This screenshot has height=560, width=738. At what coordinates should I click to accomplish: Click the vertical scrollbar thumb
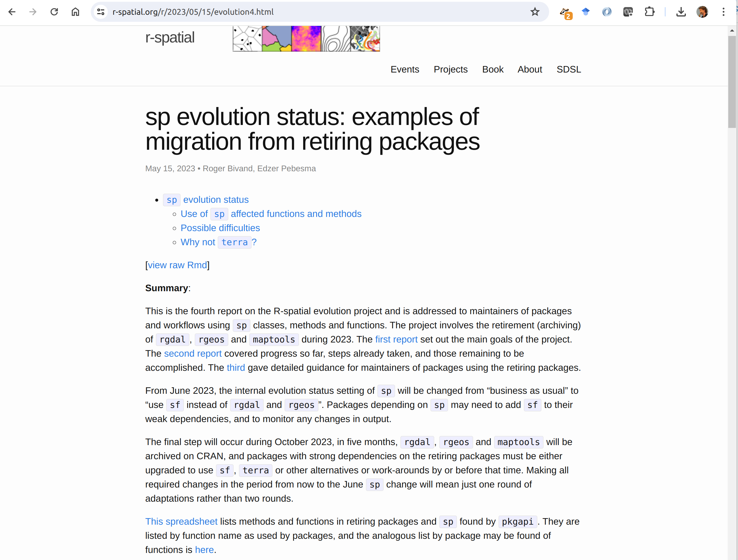coord(732,82)
